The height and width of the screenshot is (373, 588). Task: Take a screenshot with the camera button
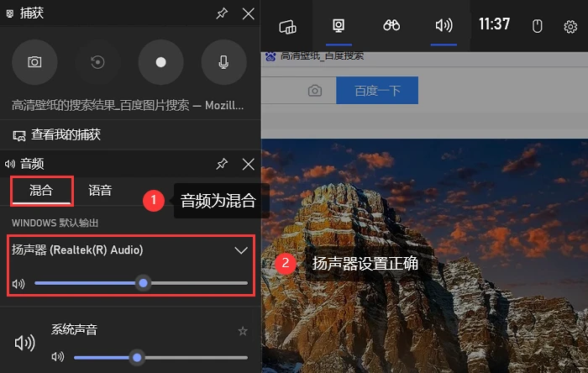pos(34,62)
